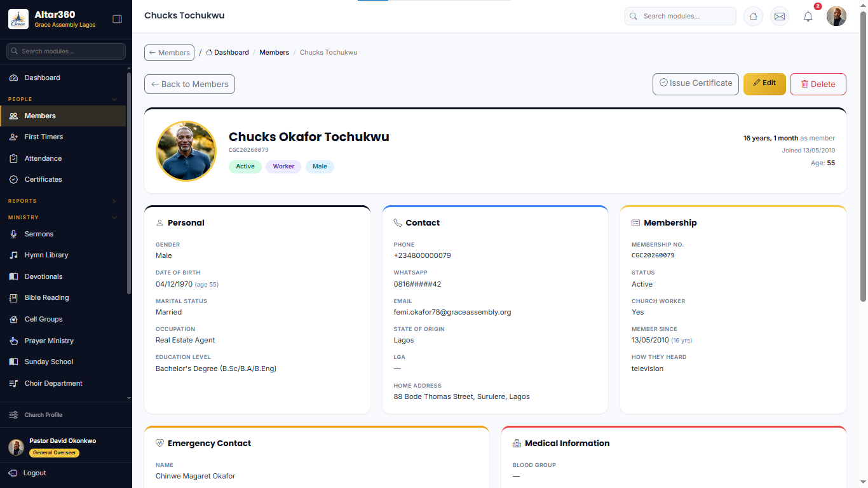The height and width of the screenshot is (488, 868).
Task: Click emergency contact Chinwe Magaret Okafor
Action: (x=196, y=476)
